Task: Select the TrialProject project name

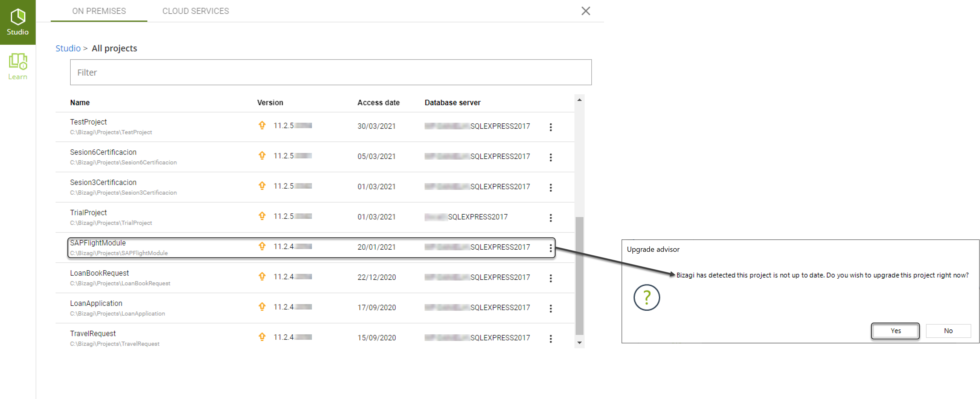Action: click(88, 212)
